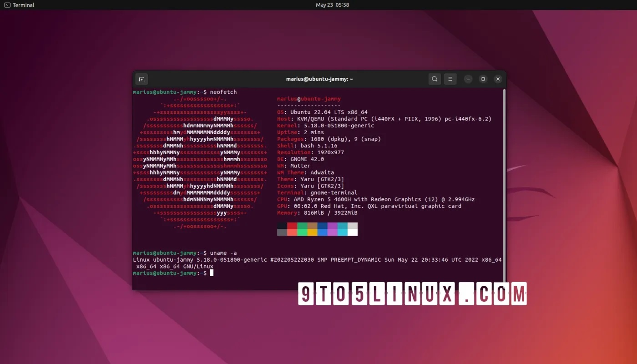
Task: Maximize the terminal window
Action: click(x=483, y=79)
